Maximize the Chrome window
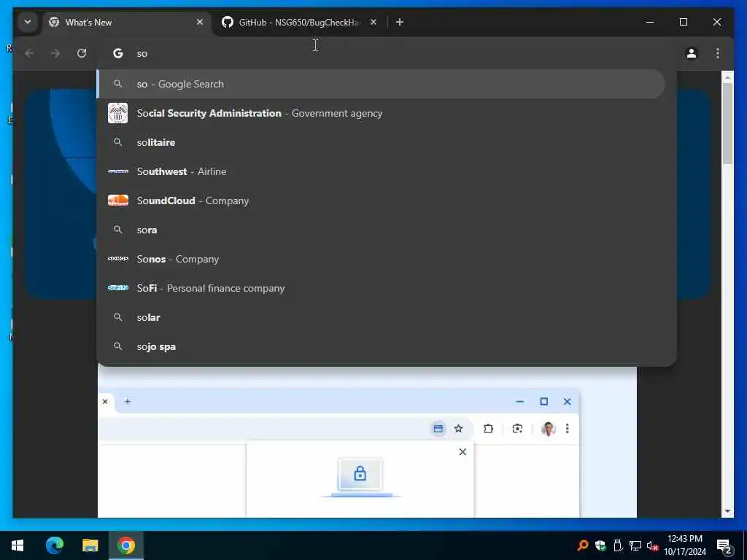This screenshot has width=747, height=560. pyautogui.click(x=683, y=22)
